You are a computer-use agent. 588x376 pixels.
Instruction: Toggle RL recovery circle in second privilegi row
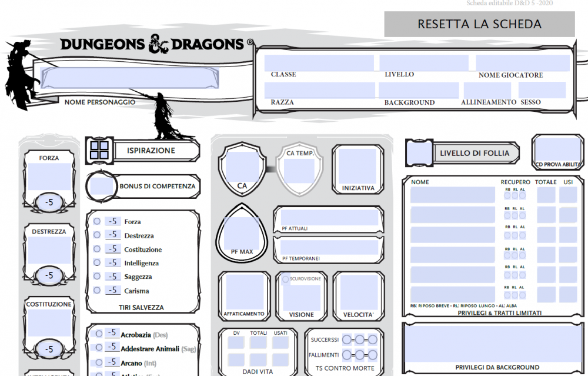coord(515,215)
